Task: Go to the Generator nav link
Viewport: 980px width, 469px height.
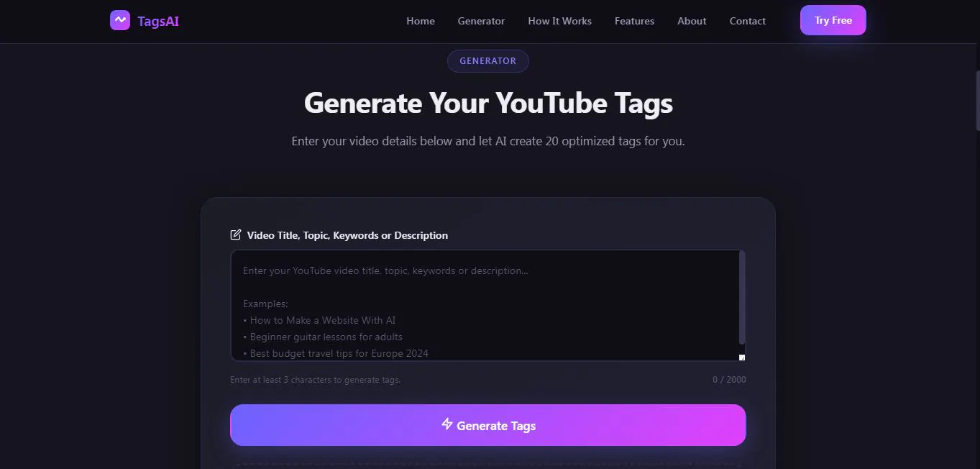Action: pyautogui.click(x=481, y=21)
